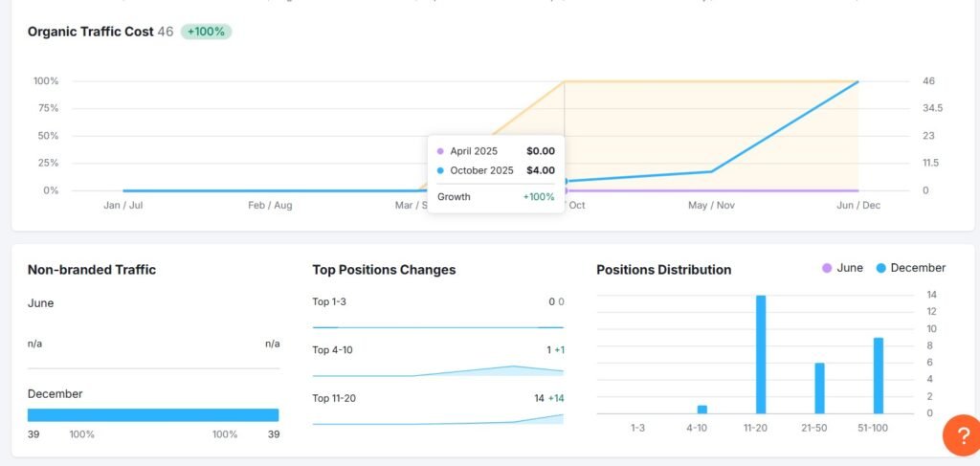Click the Jan / Jul axis label
Screen dimensions: 980x466
tap(122, 205)
